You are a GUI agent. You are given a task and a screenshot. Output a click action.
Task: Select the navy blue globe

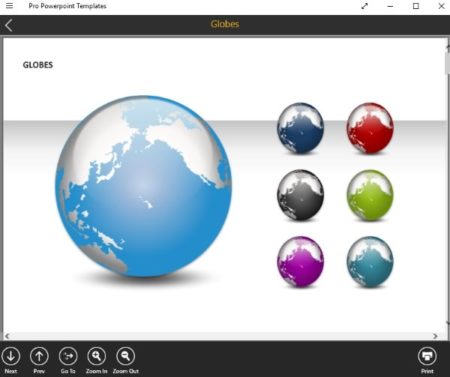[x=300, y=128]
